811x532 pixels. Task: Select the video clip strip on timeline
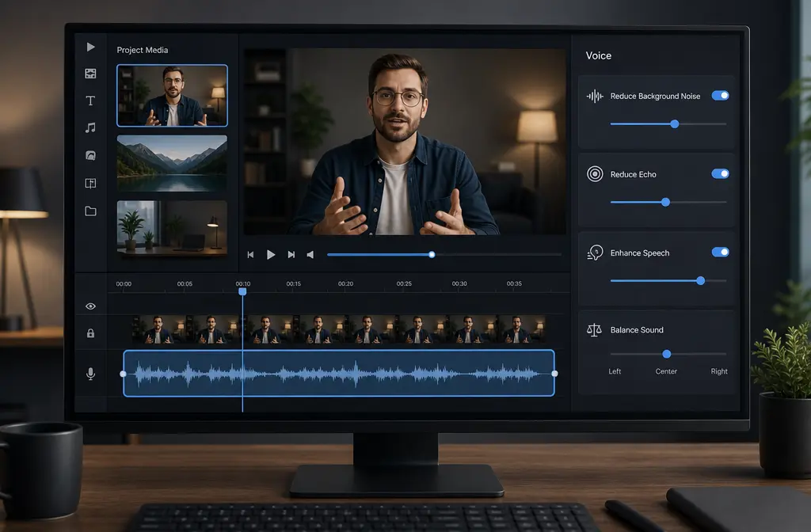(x=339, y=330)
